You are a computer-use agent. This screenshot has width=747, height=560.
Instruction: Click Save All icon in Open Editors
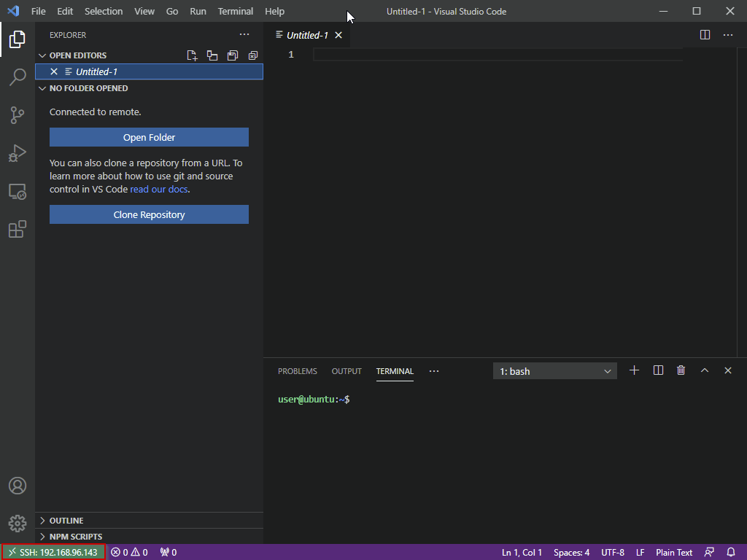coord(233,55)
